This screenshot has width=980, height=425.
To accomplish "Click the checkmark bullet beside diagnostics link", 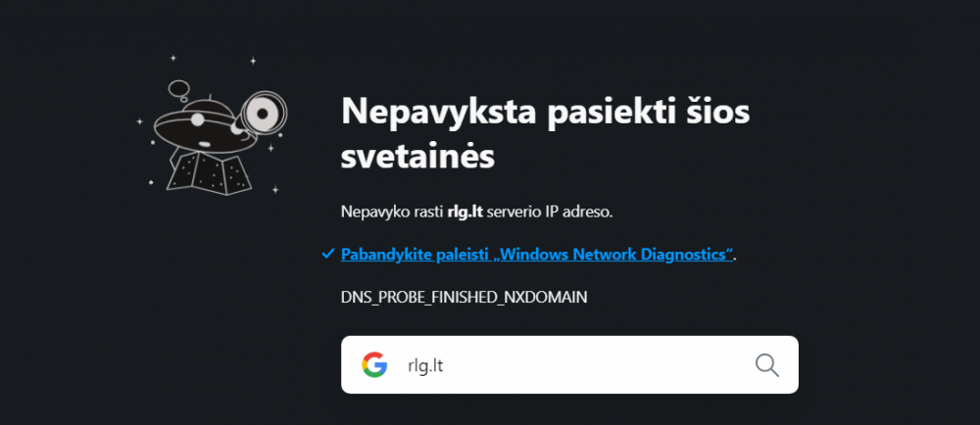I will tap(327, 255).
